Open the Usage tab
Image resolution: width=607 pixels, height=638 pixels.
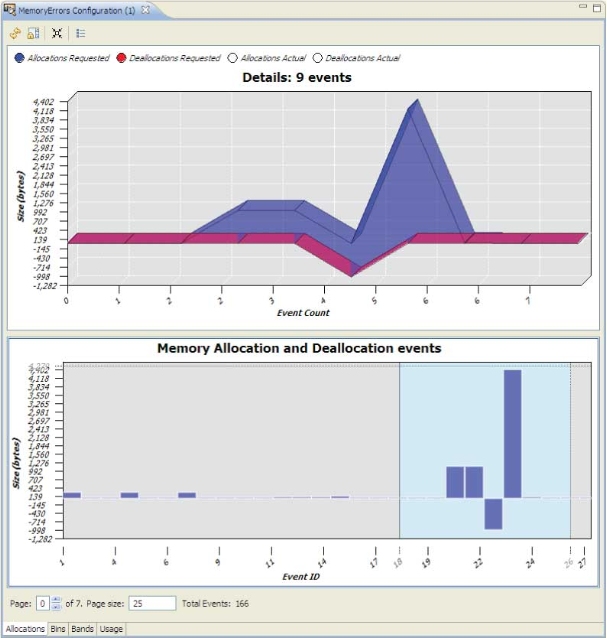(111, 629)
